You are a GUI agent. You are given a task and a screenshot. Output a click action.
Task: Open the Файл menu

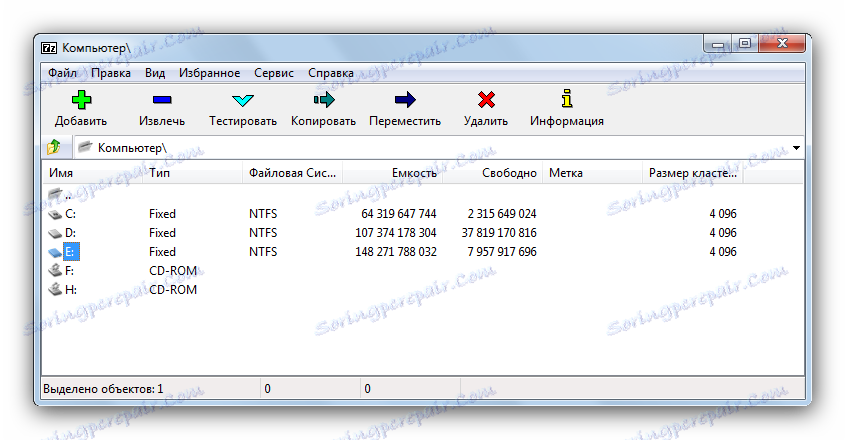tap(62, 73)
